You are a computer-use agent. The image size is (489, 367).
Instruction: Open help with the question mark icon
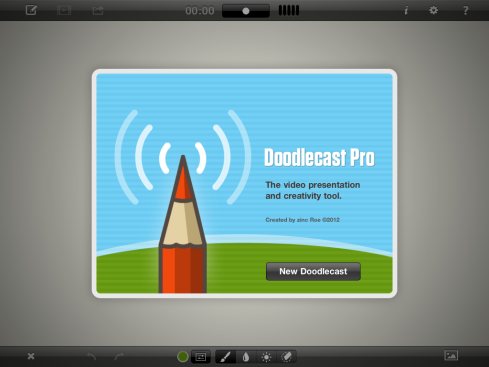(x=466, y=11)
